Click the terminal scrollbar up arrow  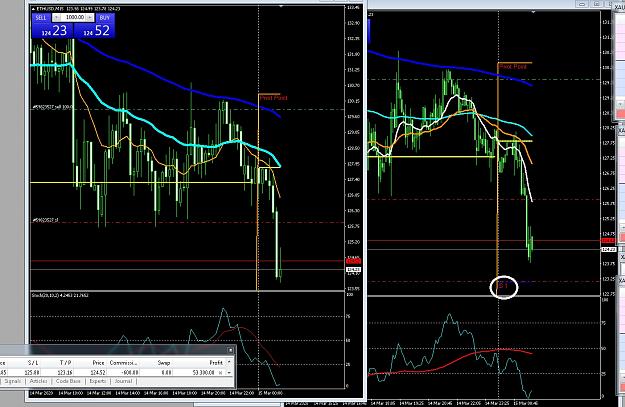coord(229,362)
